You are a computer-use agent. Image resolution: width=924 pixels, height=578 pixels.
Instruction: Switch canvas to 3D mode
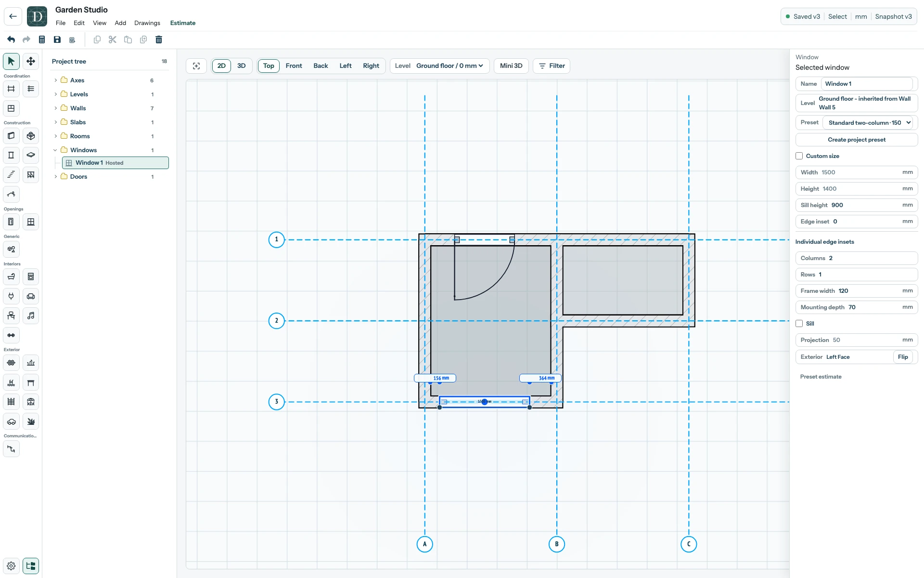[x=242, y=66]
